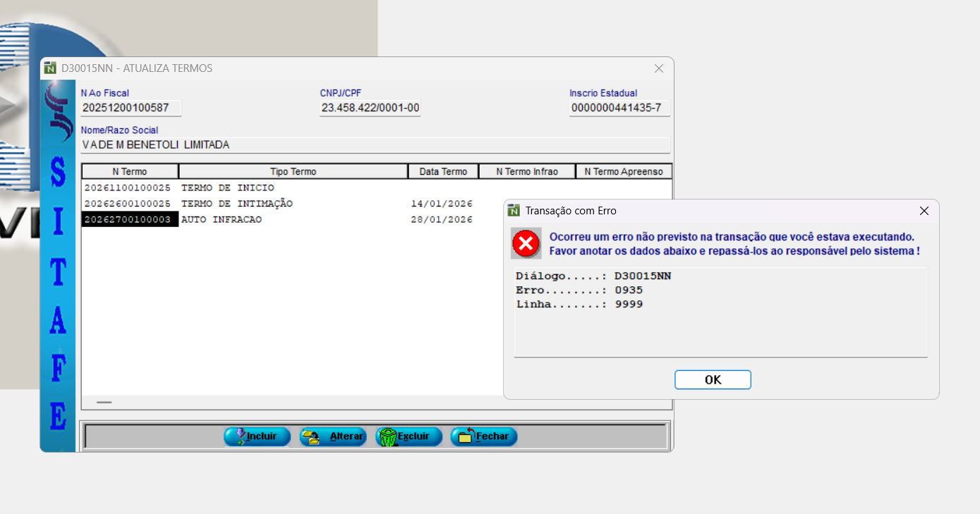This screenshot has width=980, height=514.
Task: Click the horizontal scrollbar thumb below table
Action: click(104, 403)
